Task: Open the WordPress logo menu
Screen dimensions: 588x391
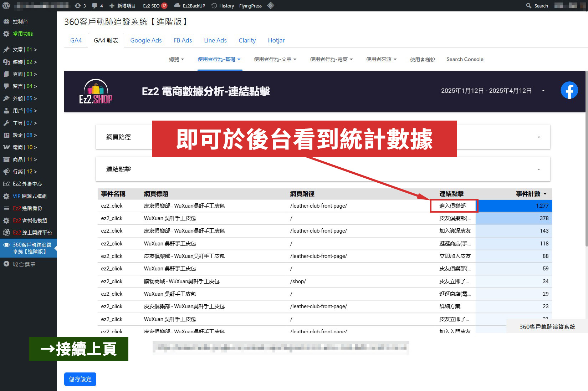Action: tap(6, 6)
